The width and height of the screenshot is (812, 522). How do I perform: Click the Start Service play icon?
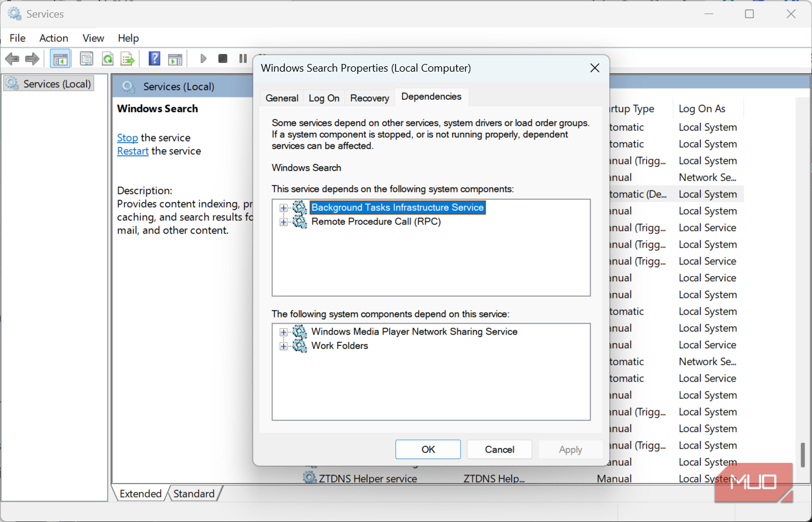(x=203, y=59)
